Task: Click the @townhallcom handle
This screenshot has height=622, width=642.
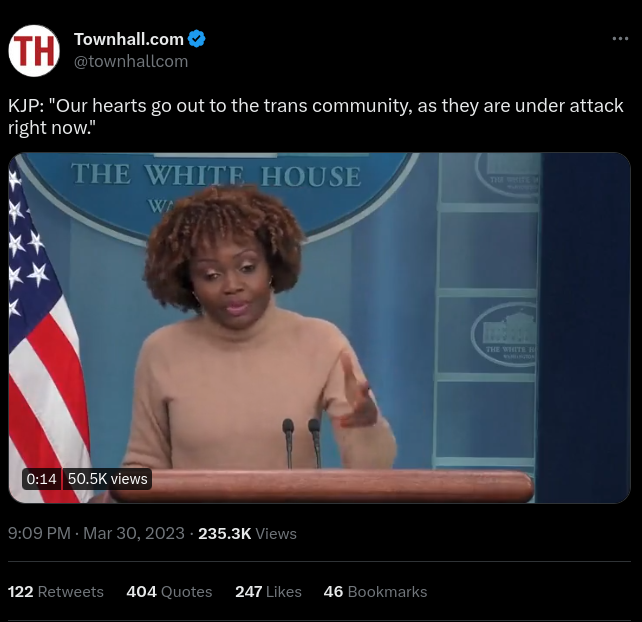Action: click(131, 61)
